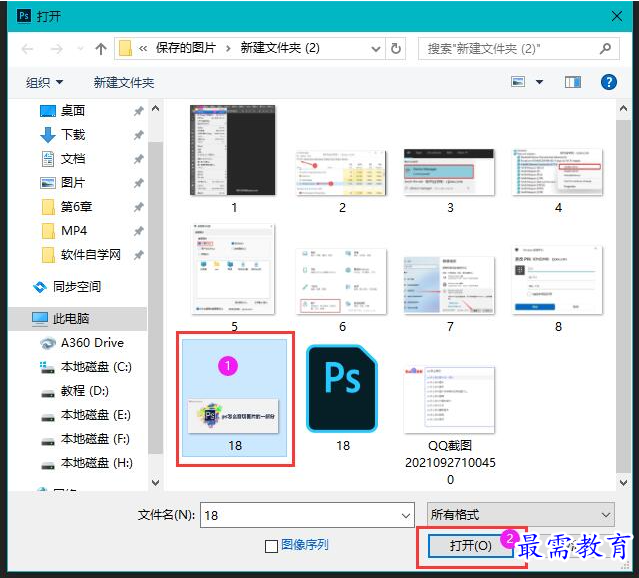Screen dimensions: 639x578
Task: Select 同步空间 in the sidebar
Action: [77, 287]
